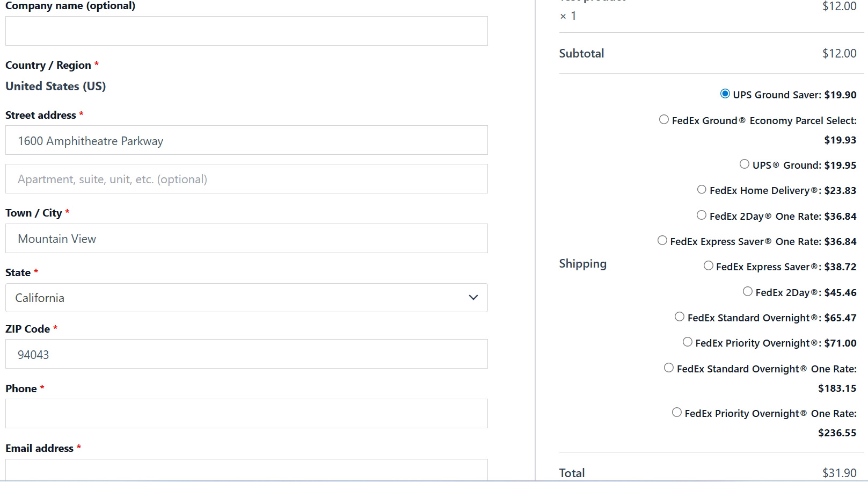The image size is (868, 482).
Task: Click the Apartment, suite, unit field
Action: [246, 179]
